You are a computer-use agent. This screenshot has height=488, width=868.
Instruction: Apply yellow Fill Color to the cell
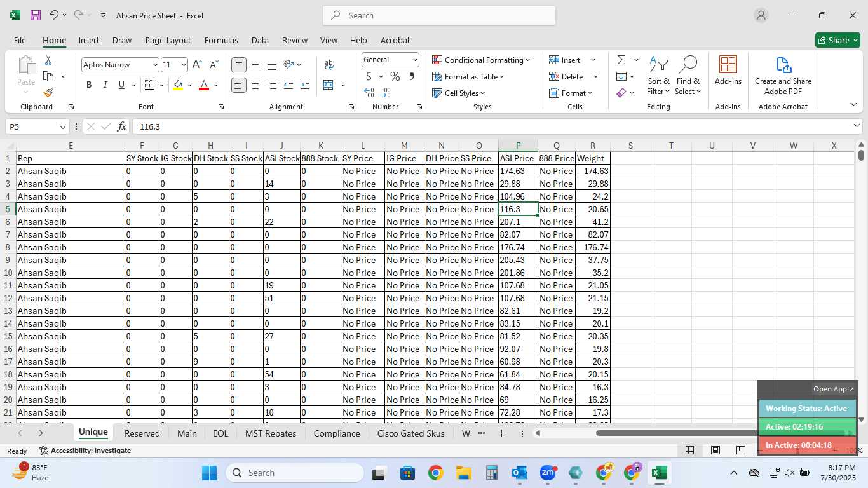tap(178, 85)
